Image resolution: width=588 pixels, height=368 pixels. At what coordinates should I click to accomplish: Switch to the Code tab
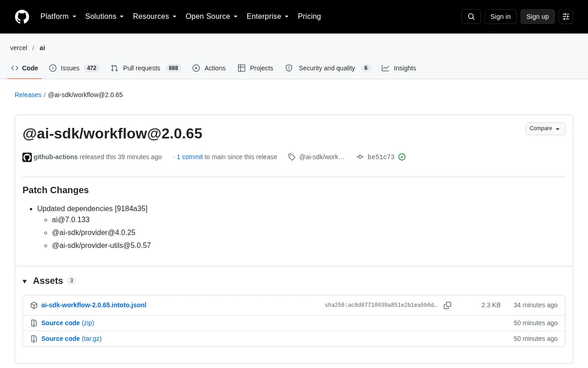(25, 68)
